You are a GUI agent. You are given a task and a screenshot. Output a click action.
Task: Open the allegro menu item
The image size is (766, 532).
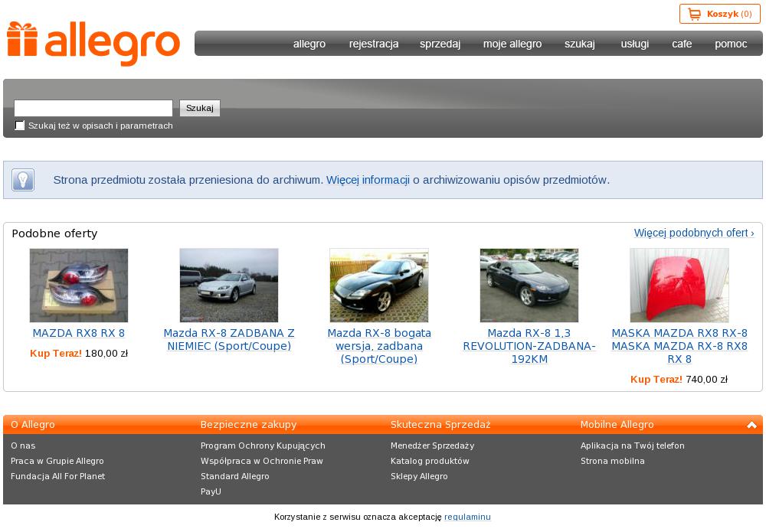pos(309,44)
